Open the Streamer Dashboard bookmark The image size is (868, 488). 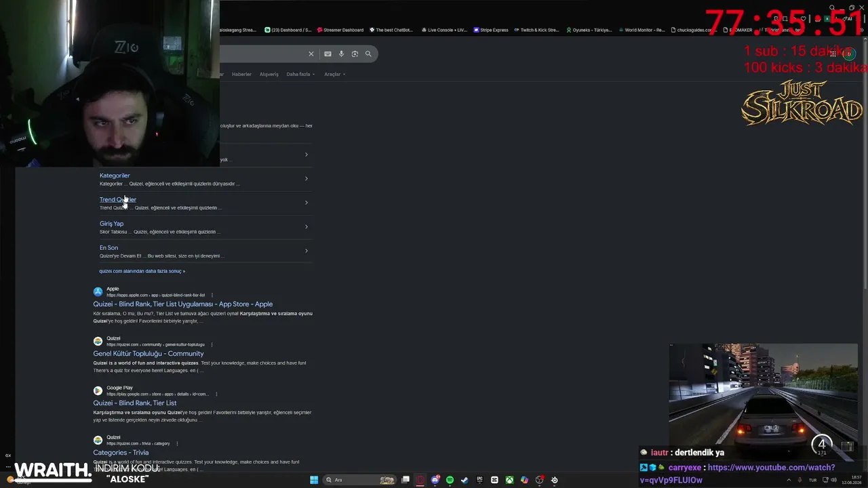pos(340,30)
